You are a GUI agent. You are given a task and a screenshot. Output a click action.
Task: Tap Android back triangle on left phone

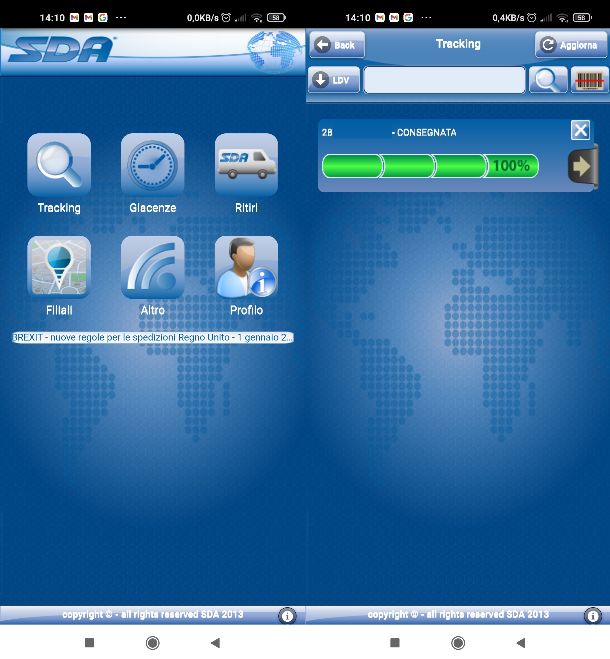coord(215,643)
